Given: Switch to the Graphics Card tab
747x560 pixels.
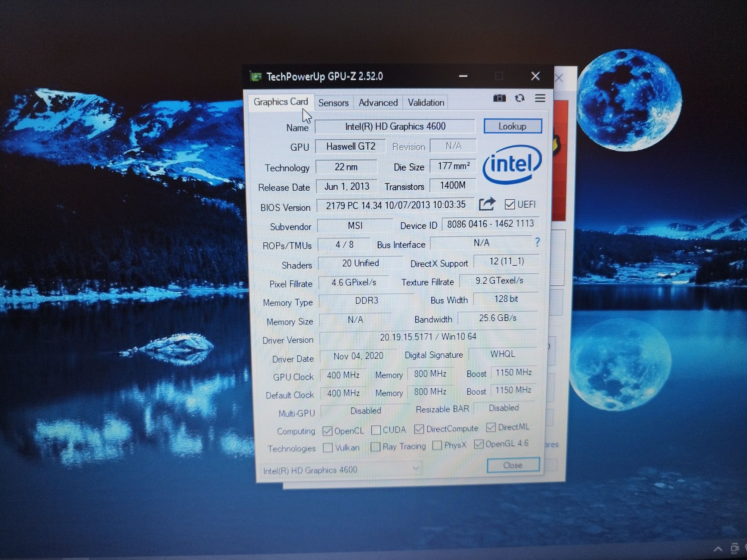Looking at the screenshot, I should [281, 102].
